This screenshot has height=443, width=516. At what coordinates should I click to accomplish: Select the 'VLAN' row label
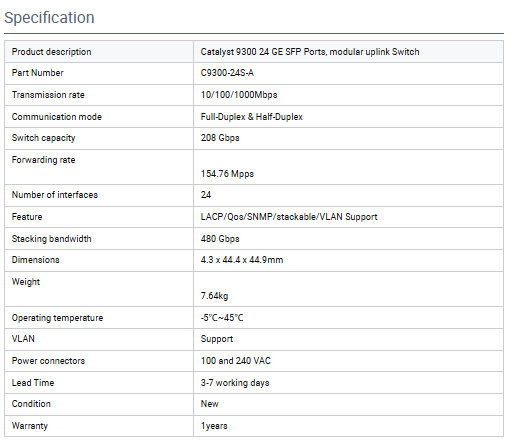[x=23, y=339]
